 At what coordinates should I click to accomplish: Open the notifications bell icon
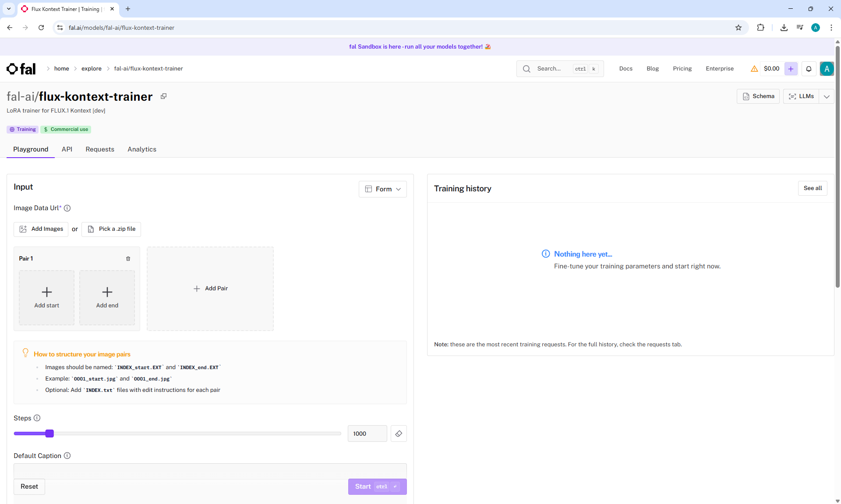click(x=809, y=69)
